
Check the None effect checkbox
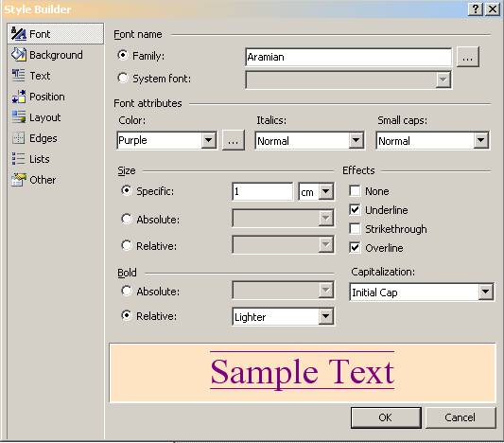pyautogui.click(x=355, y=191)
